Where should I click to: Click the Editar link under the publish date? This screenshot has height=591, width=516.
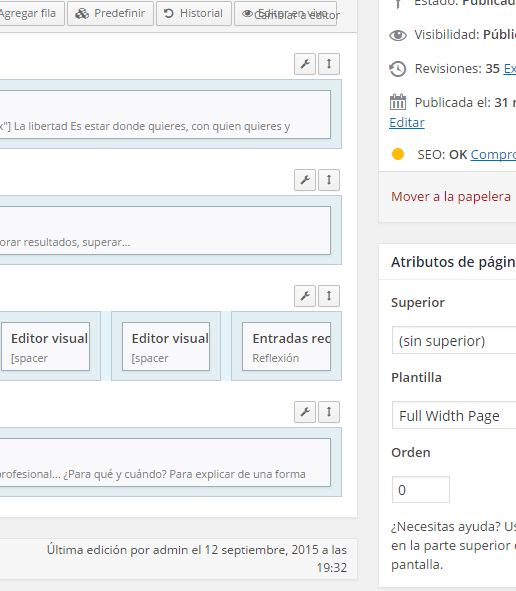pyautogui.click(x=407, y=122)
